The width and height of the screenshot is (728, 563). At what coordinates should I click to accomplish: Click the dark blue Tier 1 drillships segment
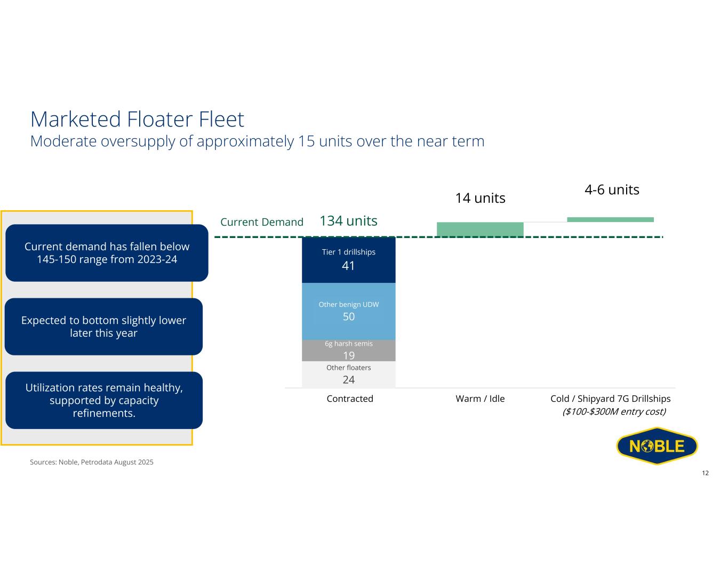pyautogui.click(x=348, y=260)
